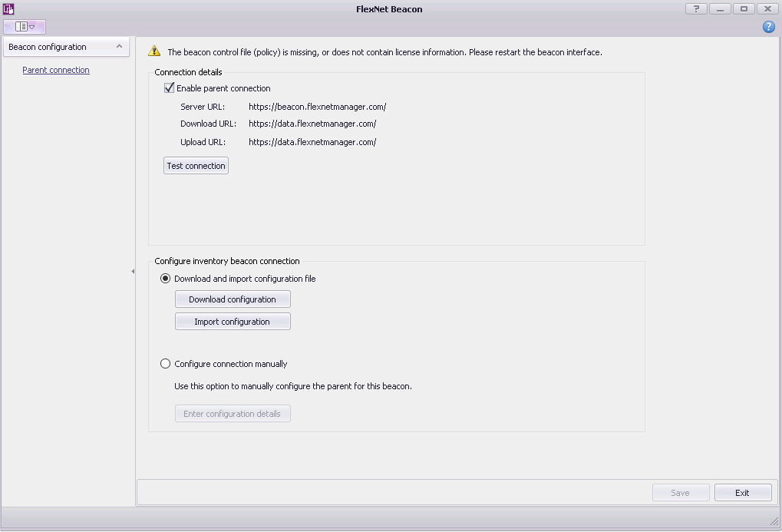Click the title bar question mark button
782x532 pixels.
click(696, 8)
